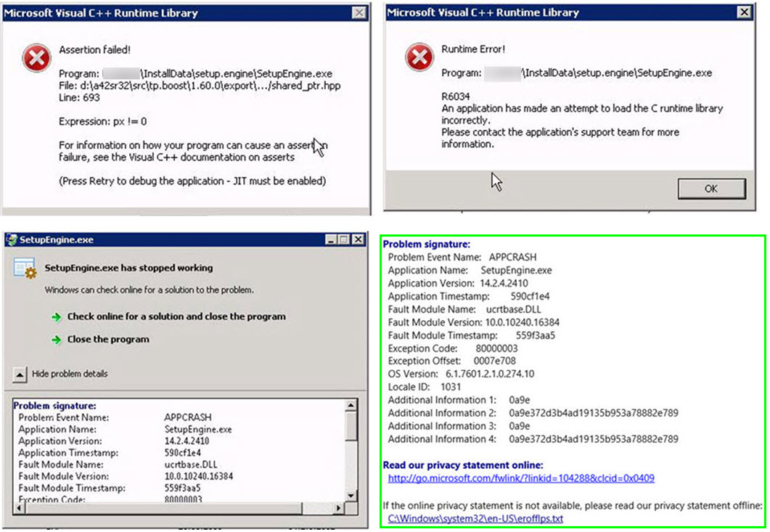Close the Runtime Error dialog window
The width and height of the screenshot is (770, 532).
(745, 12)
